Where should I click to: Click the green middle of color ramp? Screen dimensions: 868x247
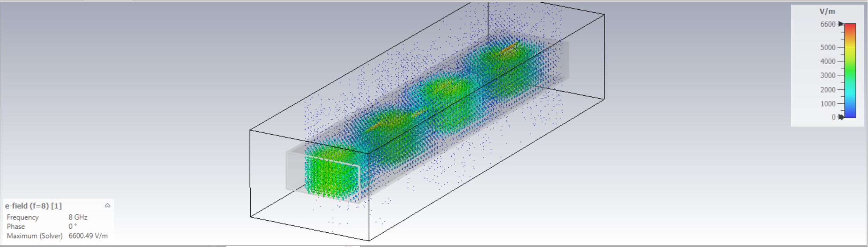(x=850, y=74)
